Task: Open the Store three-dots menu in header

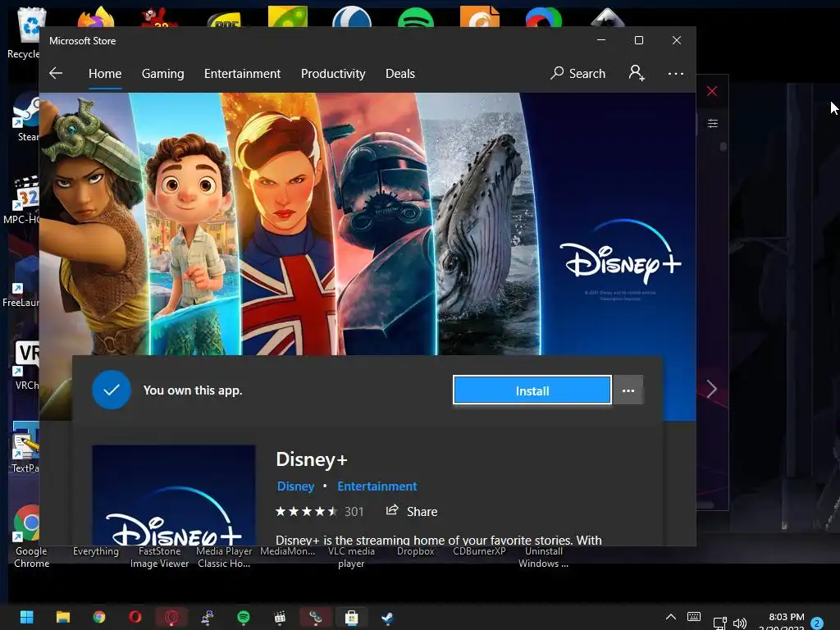Action: click(676, 73)
